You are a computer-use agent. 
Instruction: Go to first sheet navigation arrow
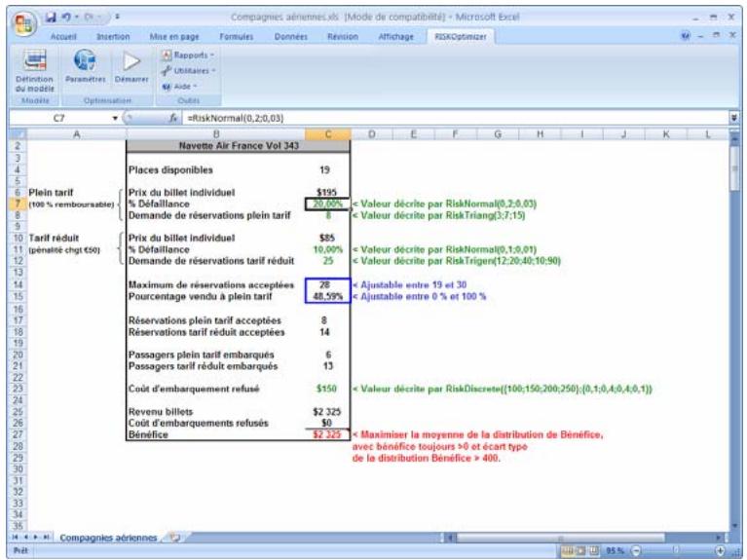[x=15, y=538]
